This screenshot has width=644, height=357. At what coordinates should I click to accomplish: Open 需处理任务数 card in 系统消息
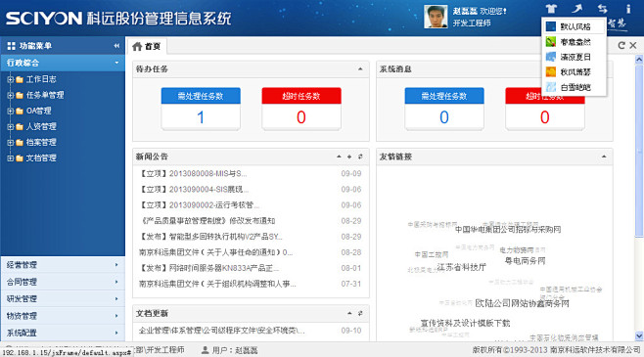[444, 110]
